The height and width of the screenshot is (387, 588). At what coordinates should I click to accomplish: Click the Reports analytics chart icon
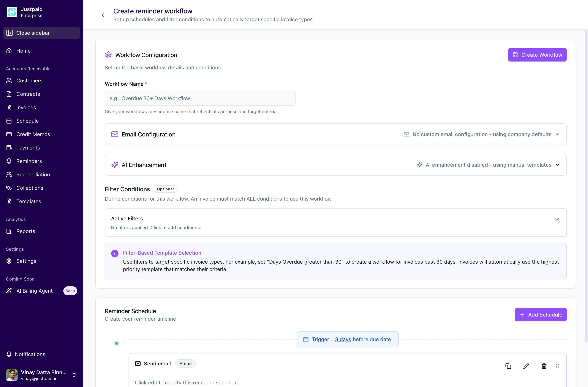coord(9,231)
